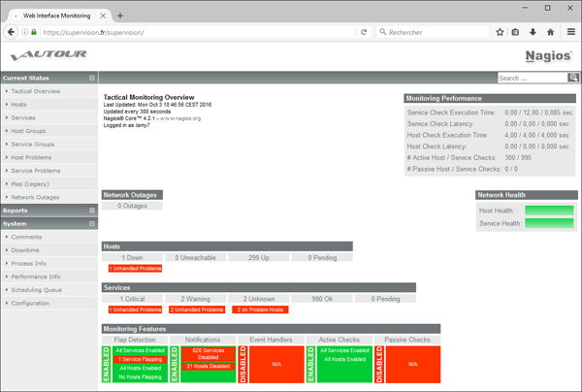This screenshot has width=582, height=392.
Task: Toggle Flap Detection ENABLED indicator
Action: pyautogui.click(x=107, y=363)
